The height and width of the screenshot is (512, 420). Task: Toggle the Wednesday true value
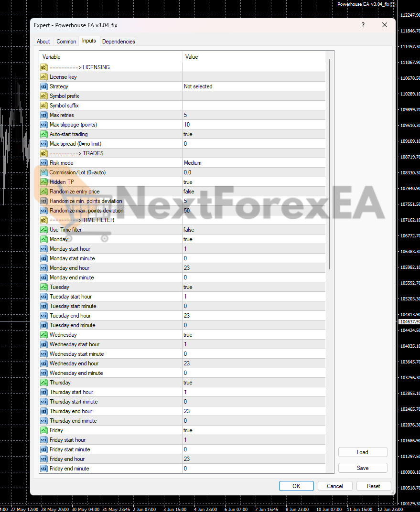coord(253,335)
